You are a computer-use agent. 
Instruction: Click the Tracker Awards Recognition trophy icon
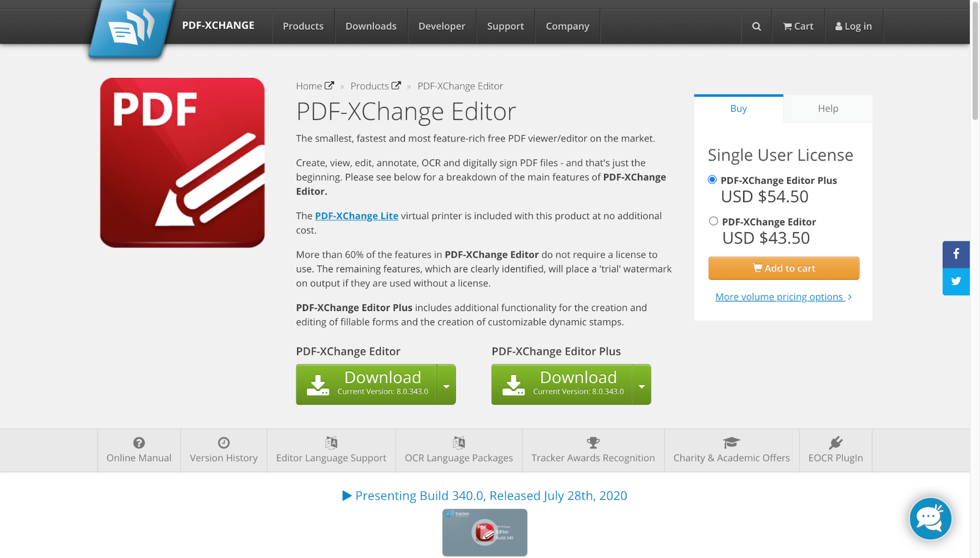click(x=593, y=442)
